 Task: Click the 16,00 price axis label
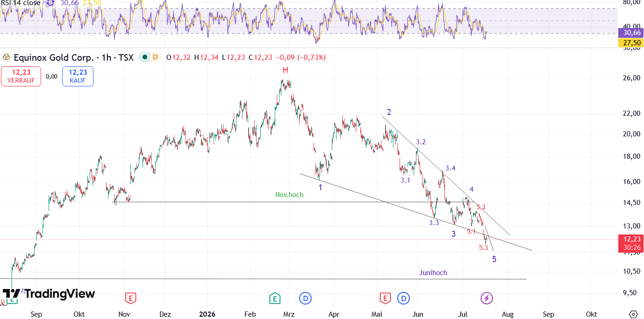tap(631, 182)
